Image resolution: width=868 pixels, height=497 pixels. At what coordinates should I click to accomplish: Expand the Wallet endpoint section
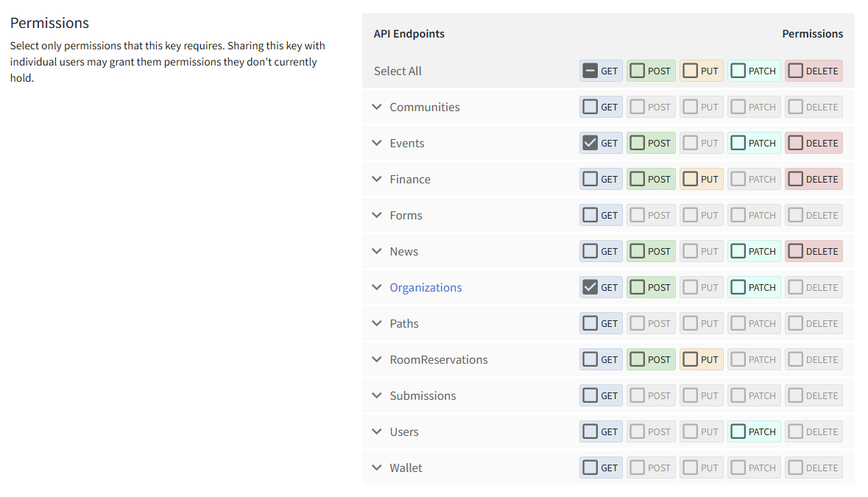pos(377,468)
